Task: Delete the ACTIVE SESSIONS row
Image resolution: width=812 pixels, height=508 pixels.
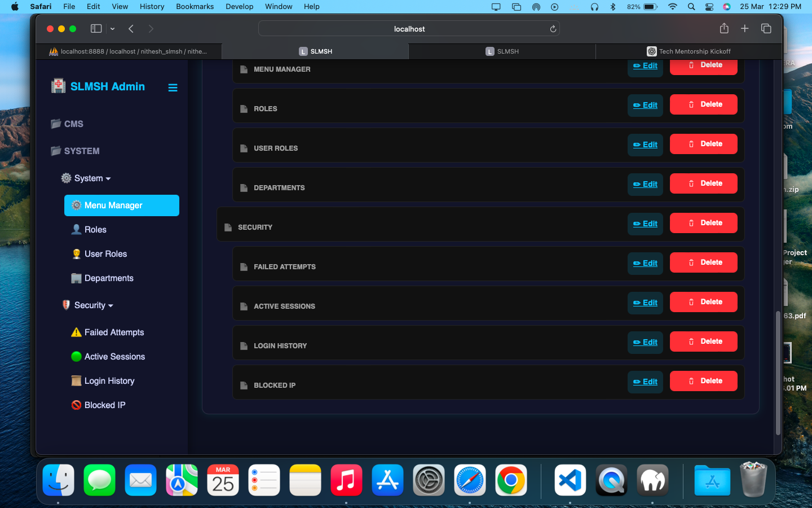Action: point(704,302)
